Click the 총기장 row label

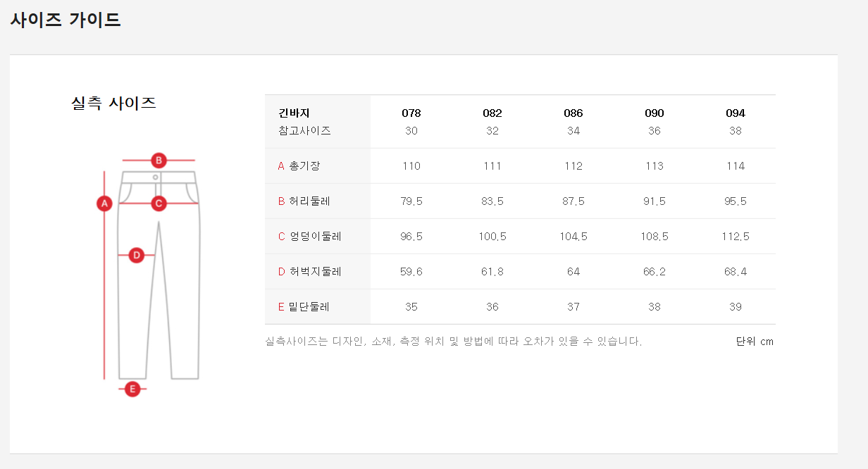click(x=304, y=166)
